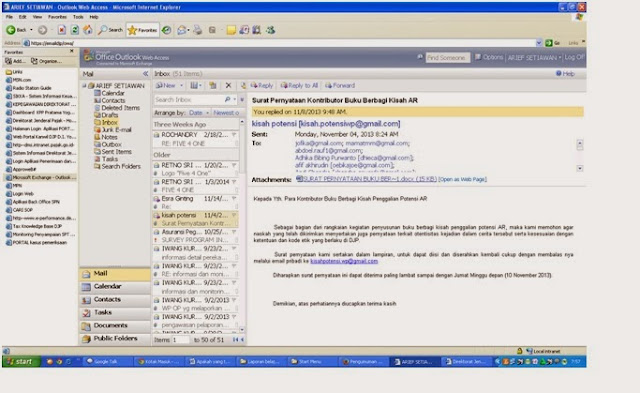Print the page with printer icon
Image resolution: width=640 pixels, height=393 pixels.
198,30
